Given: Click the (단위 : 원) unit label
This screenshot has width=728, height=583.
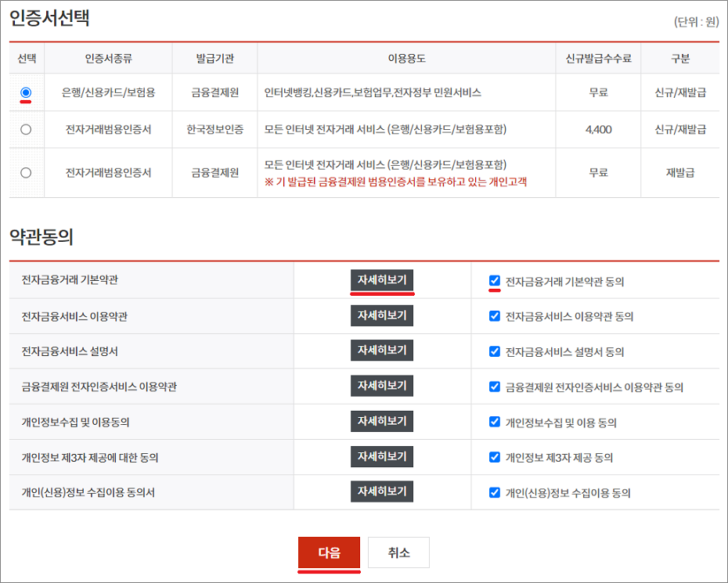Looking at the screenshot, I should [697, 22].
